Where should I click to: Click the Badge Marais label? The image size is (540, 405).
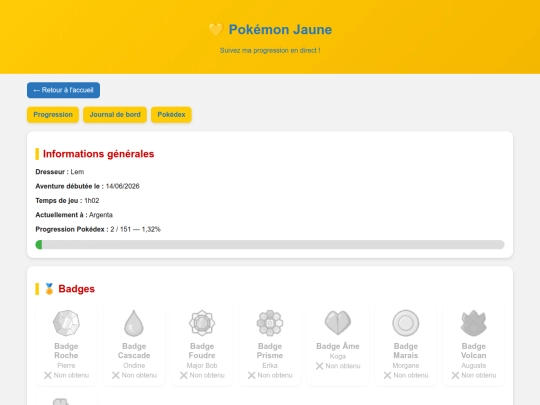(x=406, y=351)
